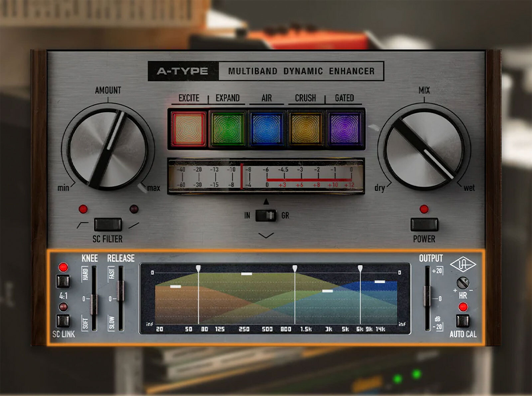Select the blue AIR mode button

click(266, 129)
